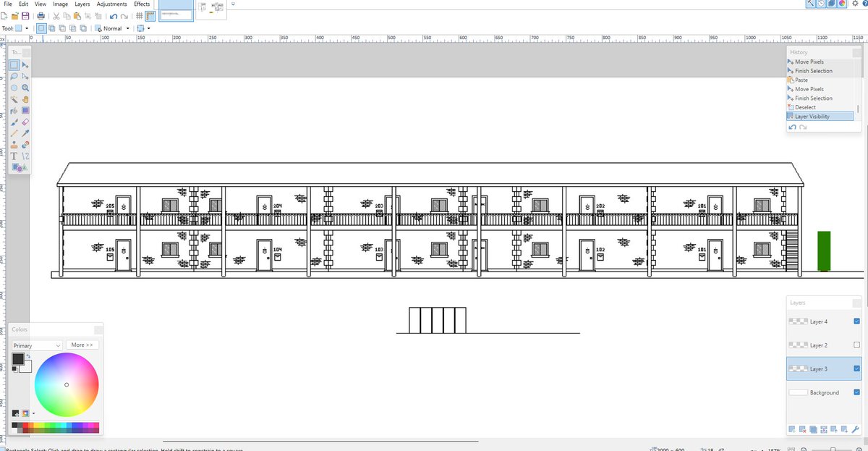Toggle the Tools window button
The width and height of the screenshot is (868, 451).
[810, 4]
